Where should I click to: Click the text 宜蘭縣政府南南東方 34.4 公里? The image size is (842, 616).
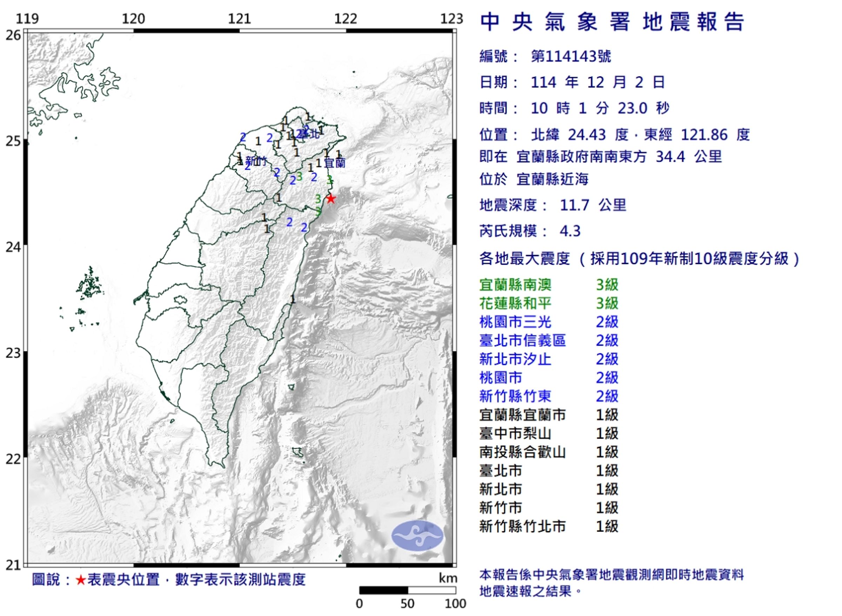(x=619, y=157)
